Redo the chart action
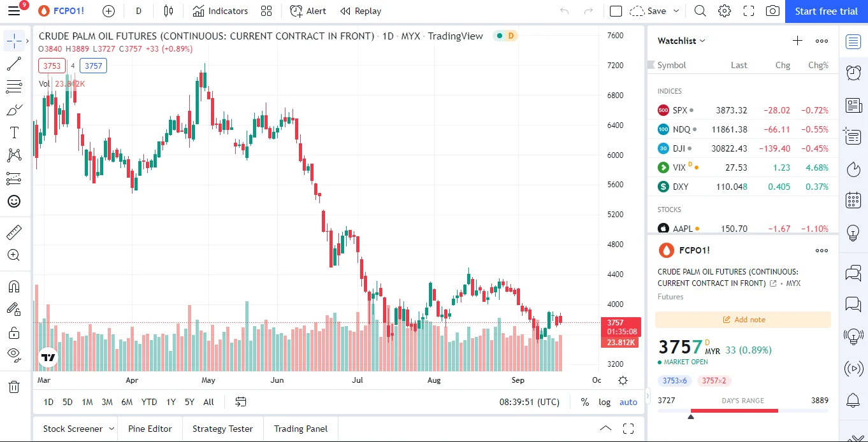 [x=588, y=11]
